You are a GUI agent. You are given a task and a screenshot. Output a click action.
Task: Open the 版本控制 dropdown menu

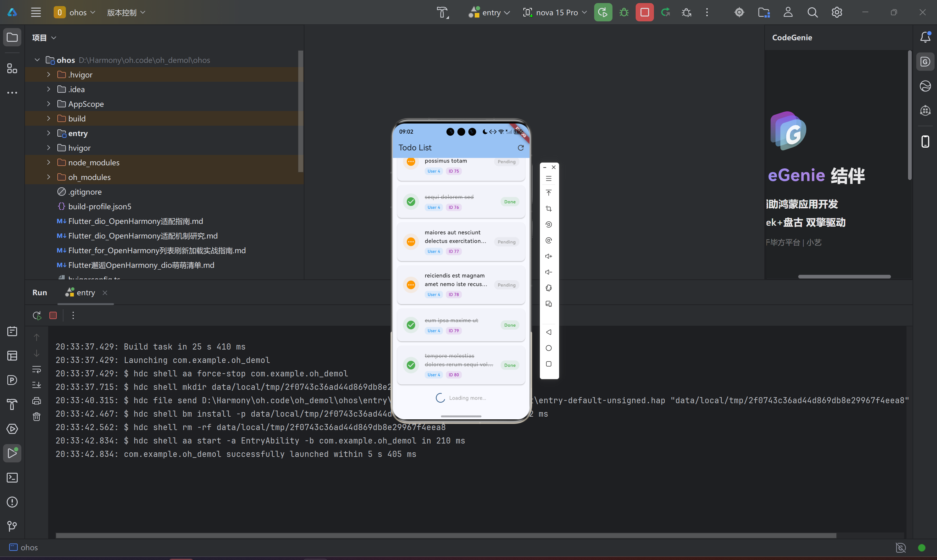pos(126,13)
